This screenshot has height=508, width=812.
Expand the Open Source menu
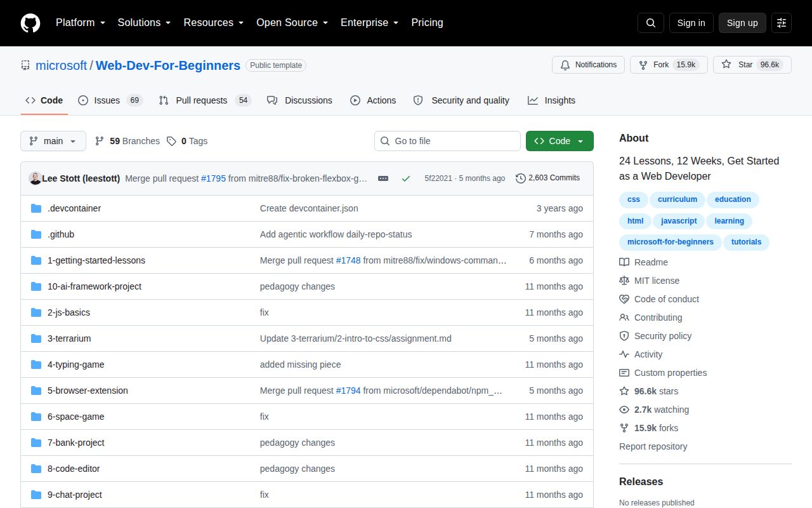[292, 23]
